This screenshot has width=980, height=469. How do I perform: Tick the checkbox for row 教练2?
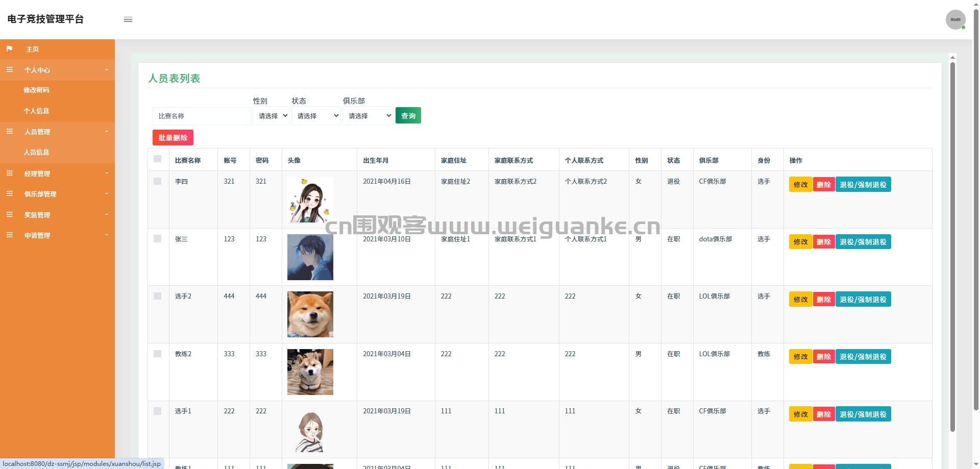157,354
